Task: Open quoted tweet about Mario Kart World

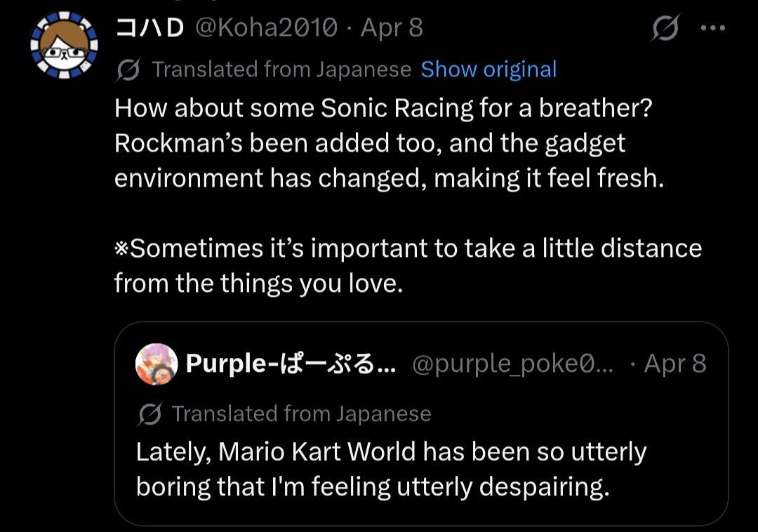Action: 391,469
